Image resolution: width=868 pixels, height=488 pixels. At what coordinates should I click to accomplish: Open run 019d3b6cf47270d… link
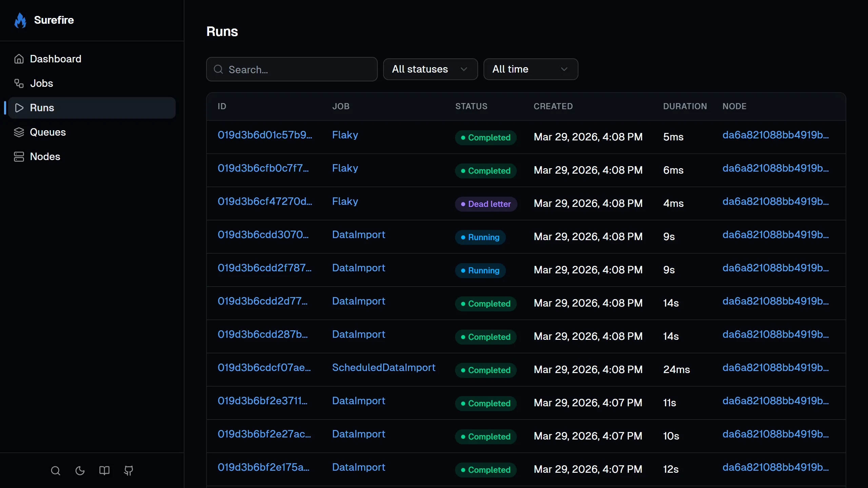(x=264, y=201)
